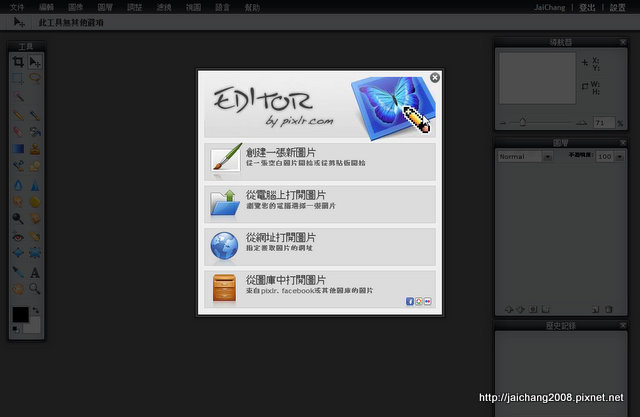The width and height of the screenshot is (640, 417).
Task: Open the 視圖 menu
Action: (x=193, y=7)
